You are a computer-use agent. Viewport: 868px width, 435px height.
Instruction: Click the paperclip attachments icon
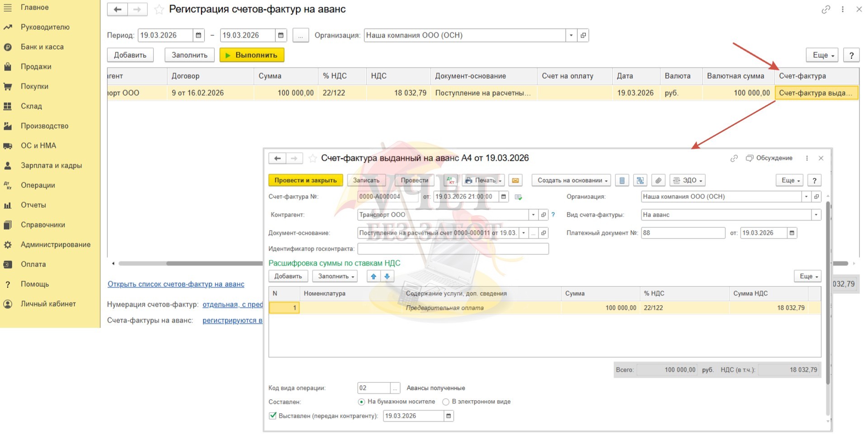pos(658,180)
